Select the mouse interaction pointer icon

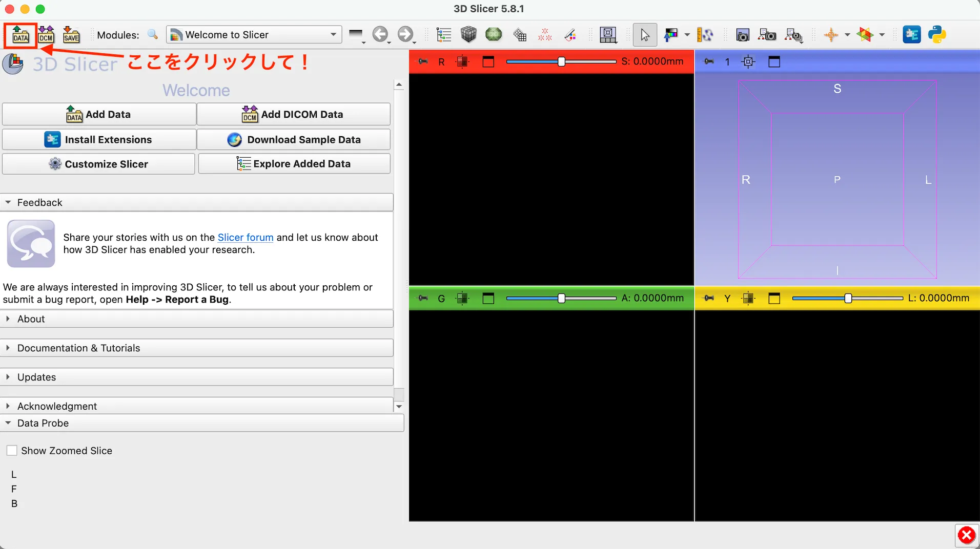tap(645, 34)
